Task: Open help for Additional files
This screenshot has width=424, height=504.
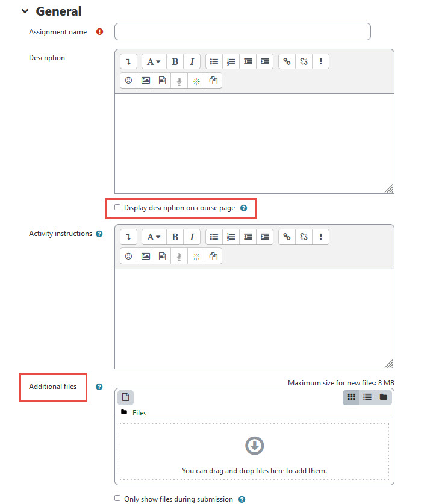Action: click(x=99, y=387)
